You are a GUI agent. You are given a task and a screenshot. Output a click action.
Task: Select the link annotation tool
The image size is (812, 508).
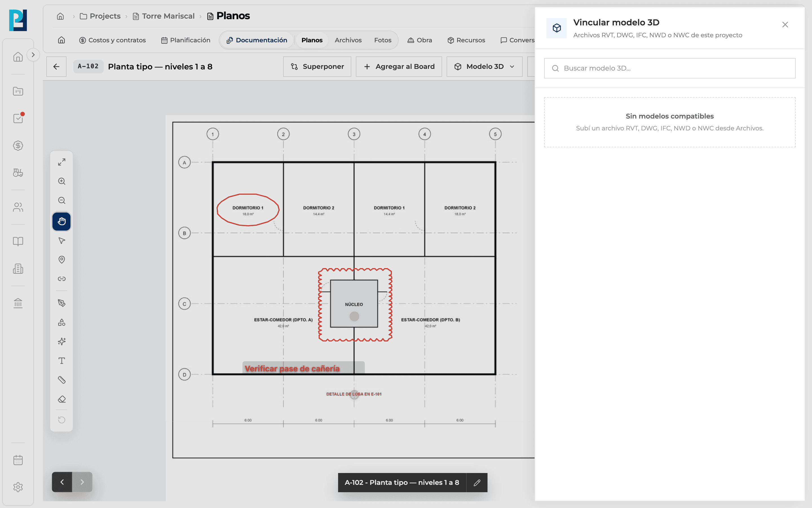pyautogui.click(x=61, y=279)
